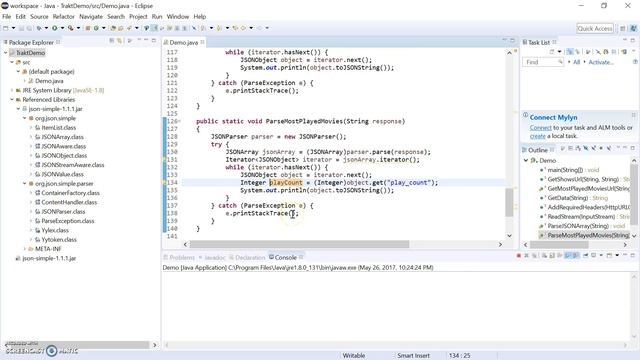This screenshot has height=360, width=640.
Task: Toggle Focus on Workweek in Task List
Action: tap(588, 51)
